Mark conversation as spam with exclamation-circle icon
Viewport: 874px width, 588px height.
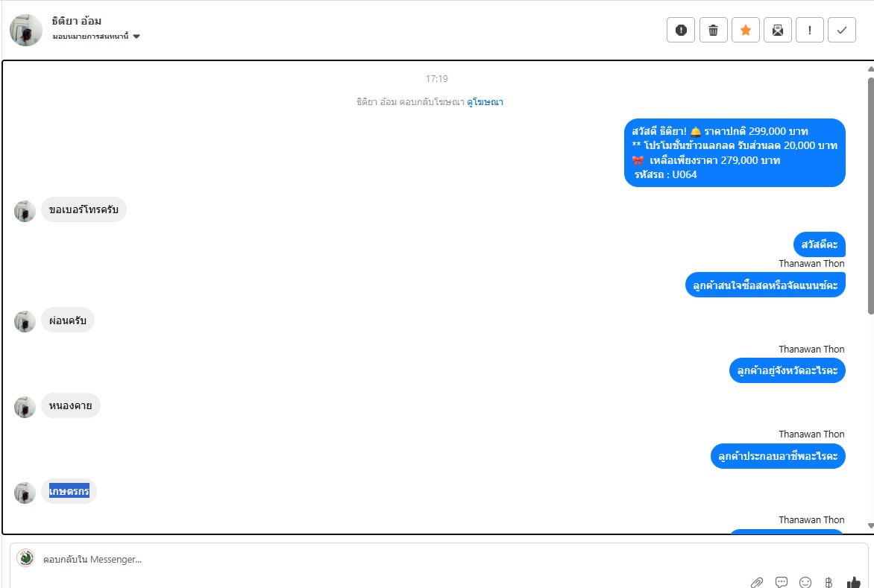pos(681,30)
